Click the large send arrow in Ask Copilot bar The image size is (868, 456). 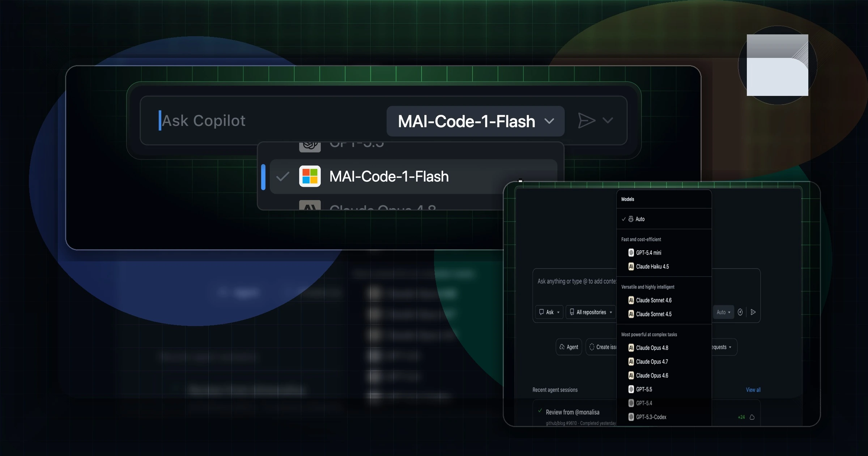point(586,121)
